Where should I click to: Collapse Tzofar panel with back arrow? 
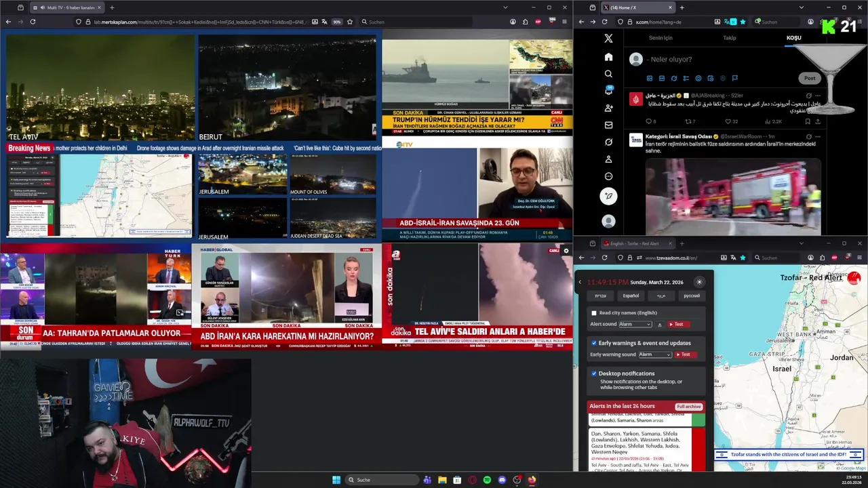[x=580, y=282]
